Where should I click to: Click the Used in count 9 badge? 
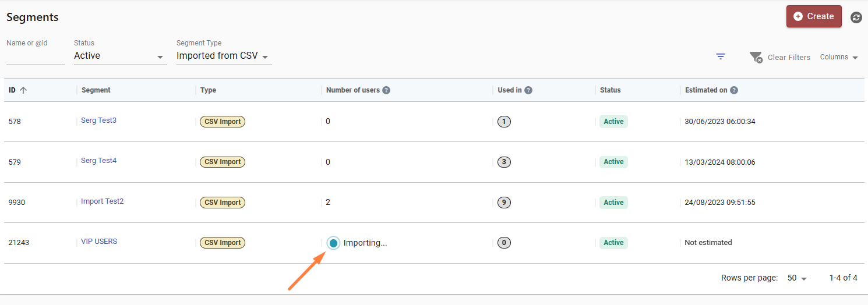[504, 203]
